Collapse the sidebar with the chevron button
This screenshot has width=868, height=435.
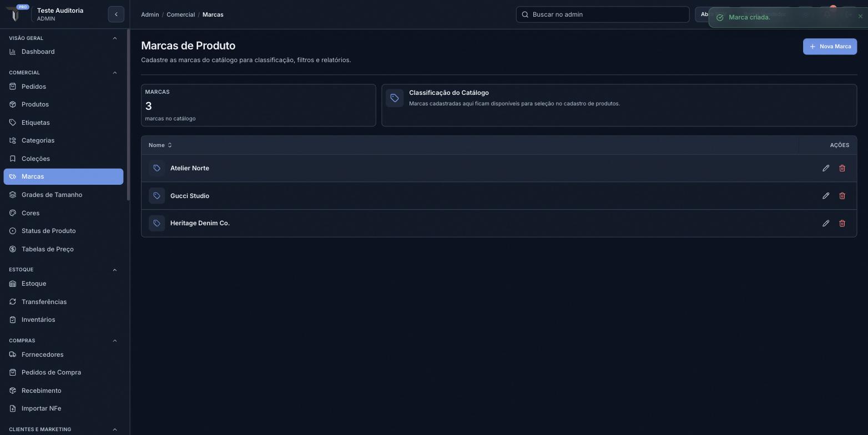[116, 14]
